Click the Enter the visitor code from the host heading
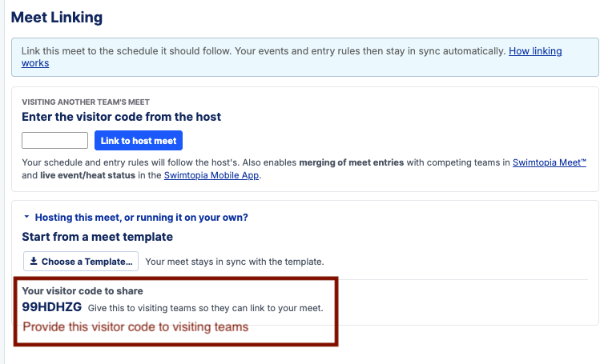604x364 pixels. coord(121,117)
